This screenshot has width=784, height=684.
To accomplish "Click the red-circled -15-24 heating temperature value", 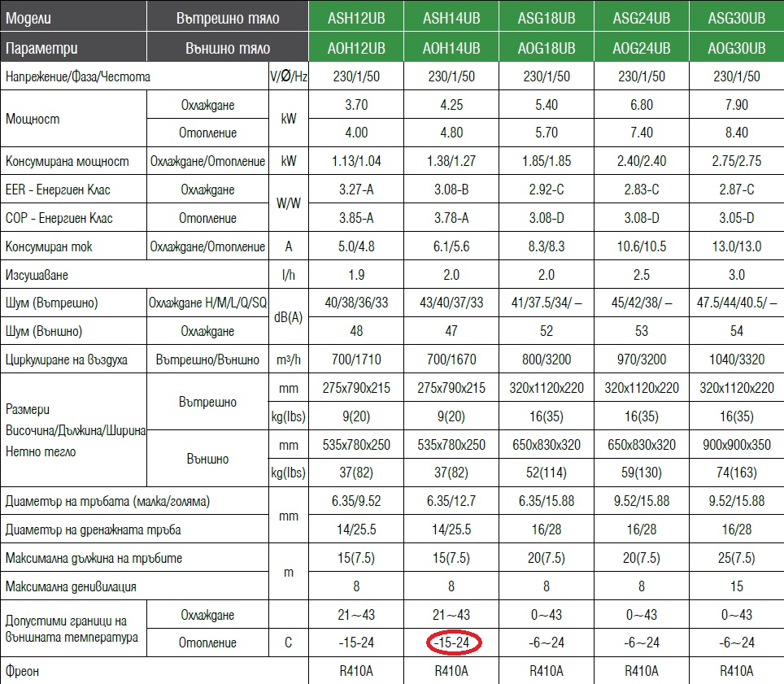I will coord(451,643).
